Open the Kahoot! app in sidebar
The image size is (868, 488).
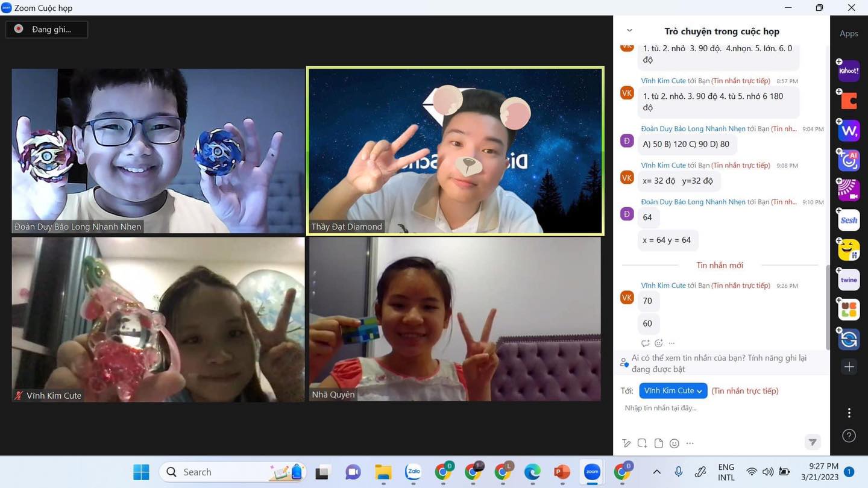pos(849,70)
